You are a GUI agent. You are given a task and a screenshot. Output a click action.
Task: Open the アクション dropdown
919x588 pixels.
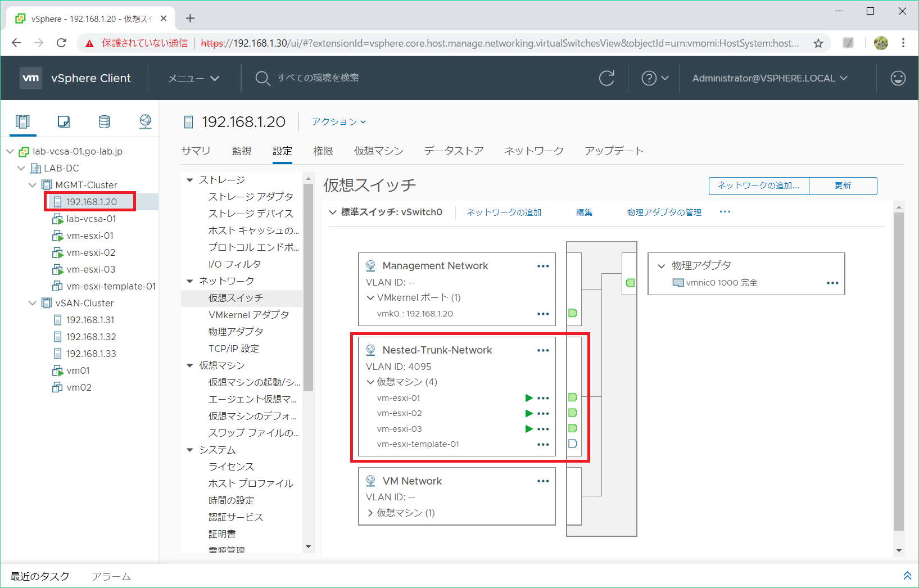click(339, 121)
